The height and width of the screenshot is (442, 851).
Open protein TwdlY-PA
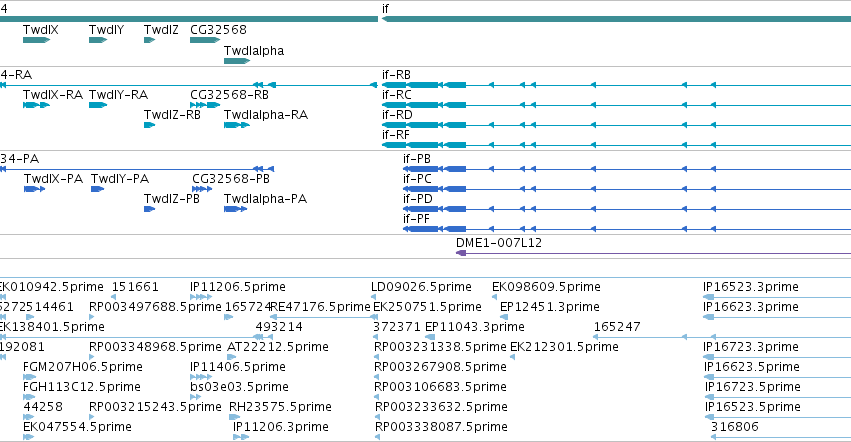[97, 189]
